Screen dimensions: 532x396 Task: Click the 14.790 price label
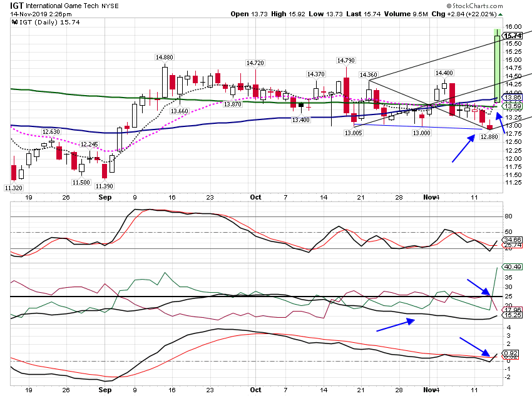point(345,60)
